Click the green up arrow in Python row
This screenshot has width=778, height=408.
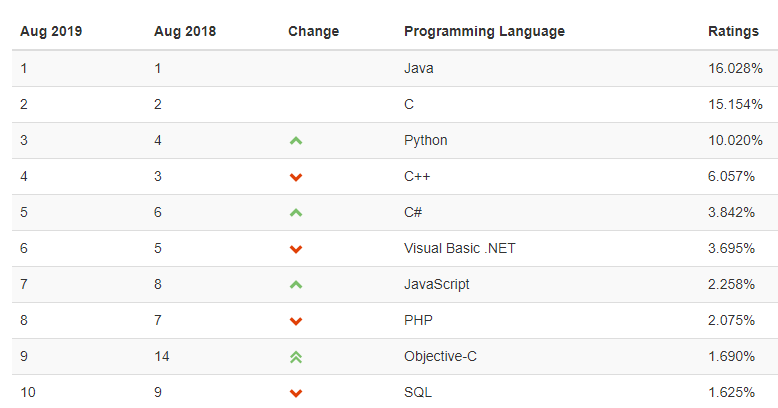296,141
